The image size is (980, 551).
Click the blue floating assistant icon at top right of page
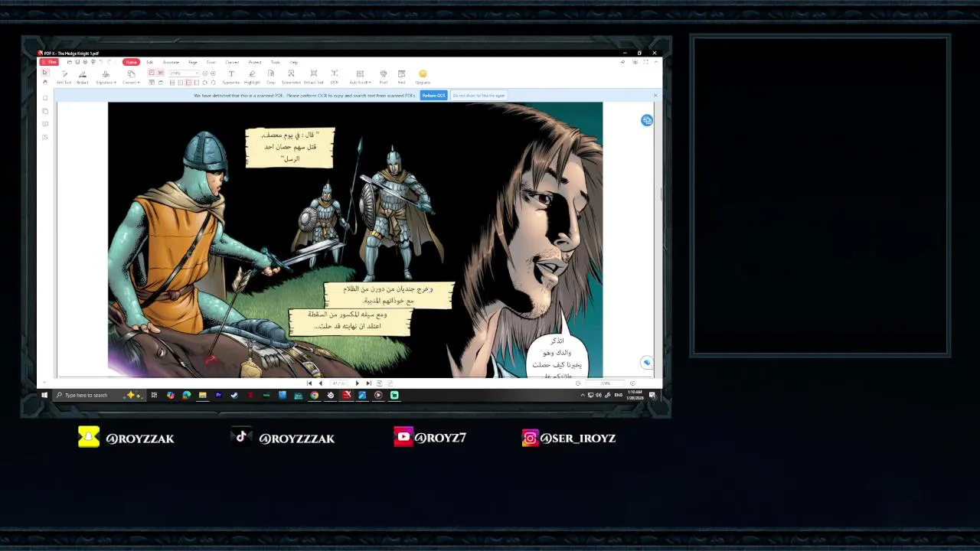coord(647,120)
